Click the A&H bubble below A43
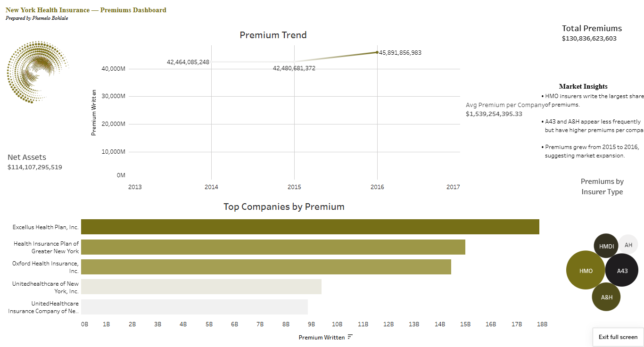The height and width of the screenshot is (347, 644). click(x=606, y=297)
